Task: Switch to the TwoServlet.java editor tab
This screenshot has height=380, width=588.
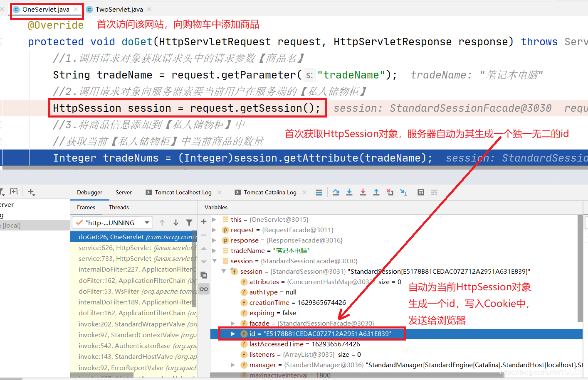Action: tap(119, 9)
